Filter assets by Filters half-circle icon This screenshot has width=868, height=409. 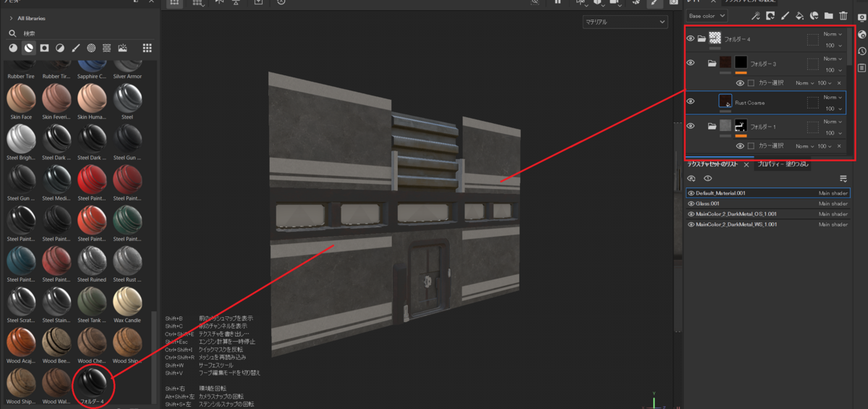[60, 48]
